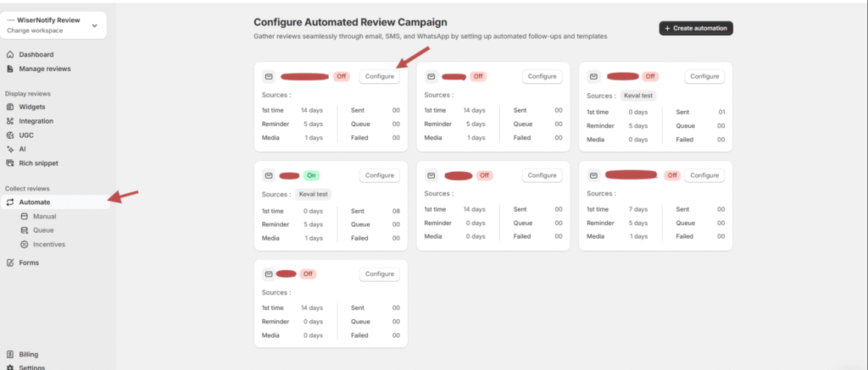Viewport: 868px width, 370px height.
Task: Click Configure on the enabled On campaign
Action: pyautogui.click(x=380, y=175)
